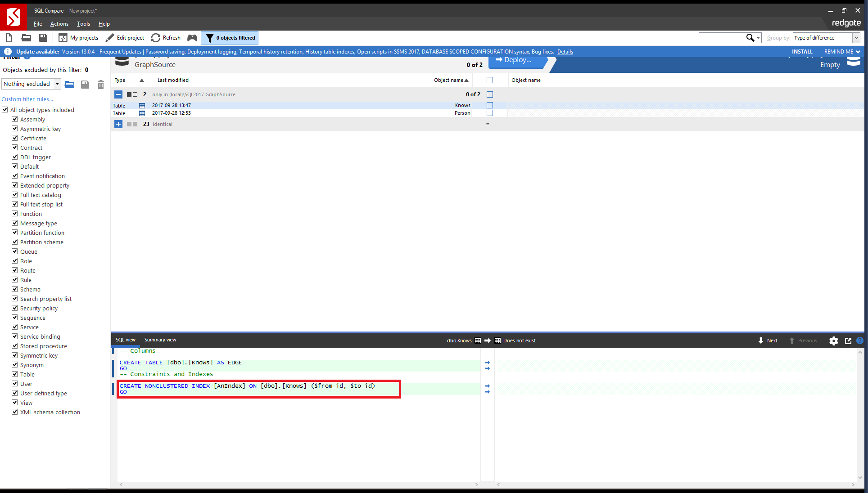Open the Custom filter rules link
The image size is (868, 493).
27,99
